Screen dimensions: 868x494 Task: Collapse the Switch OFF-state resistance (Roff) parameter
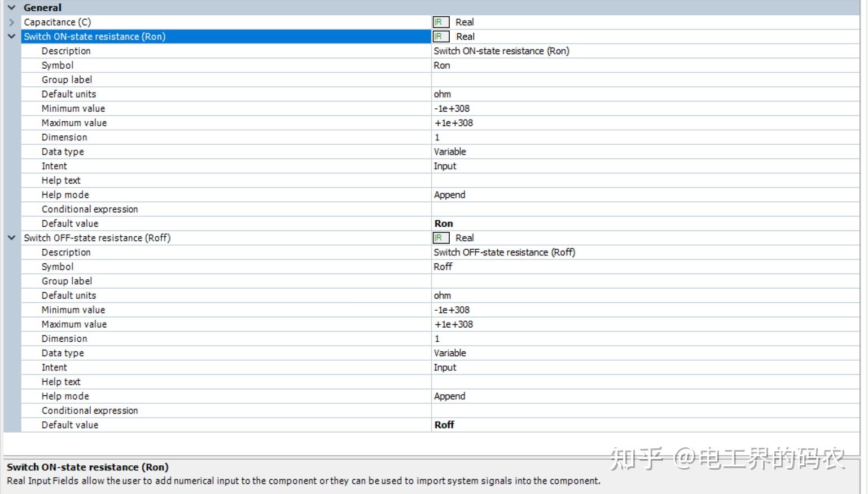click(x=11, y=237)
